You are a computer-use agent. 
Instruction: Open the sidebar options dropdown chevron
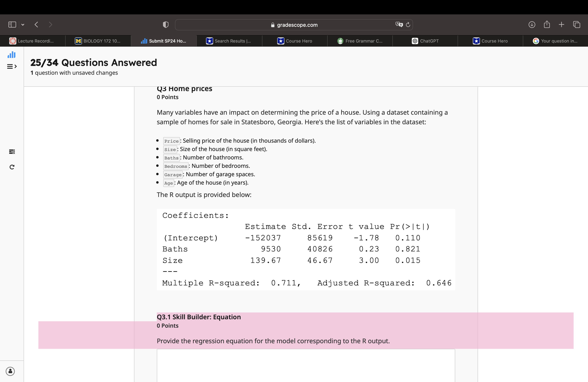(23, 25)
